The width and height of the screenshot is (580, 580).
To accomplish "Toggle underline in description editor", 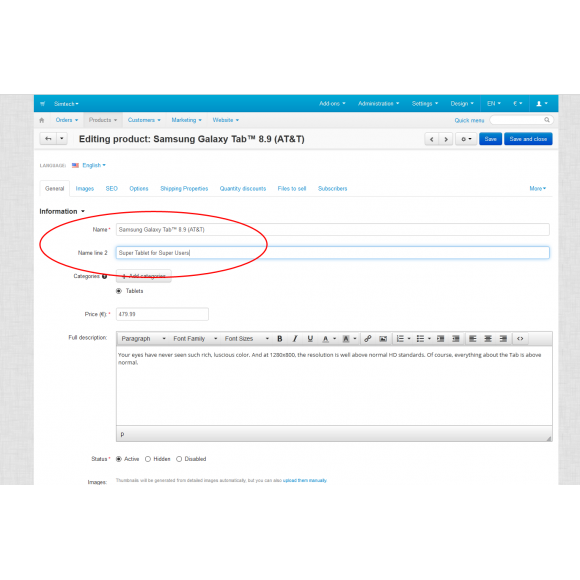I will [x=310, y=338].
